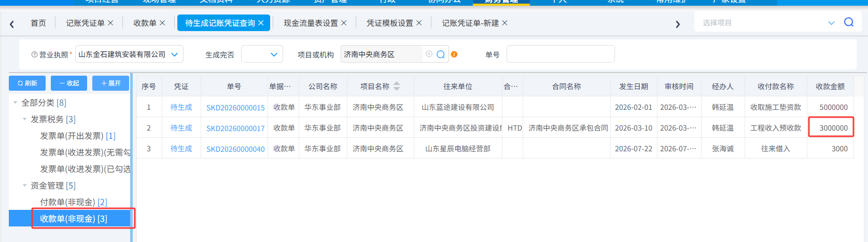Image resolution: width=868 pixels, height=242 pixels.
Task: Open voucher link SKD20260000040
Action: (235, 149)
